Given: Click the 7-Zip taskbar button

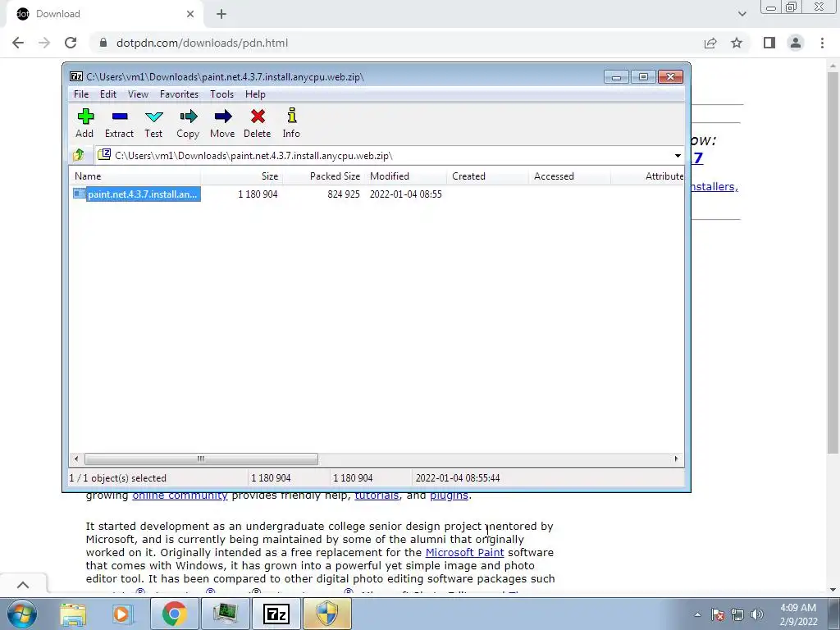Looking at the screenshot, I should [276, 614].
